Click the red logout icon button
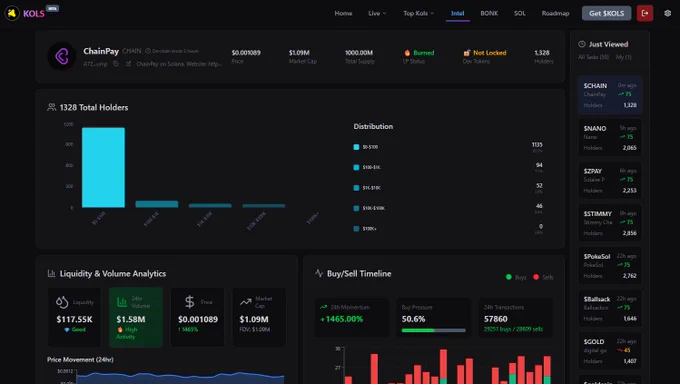This screenshot has height=384, width=680. 645,13
